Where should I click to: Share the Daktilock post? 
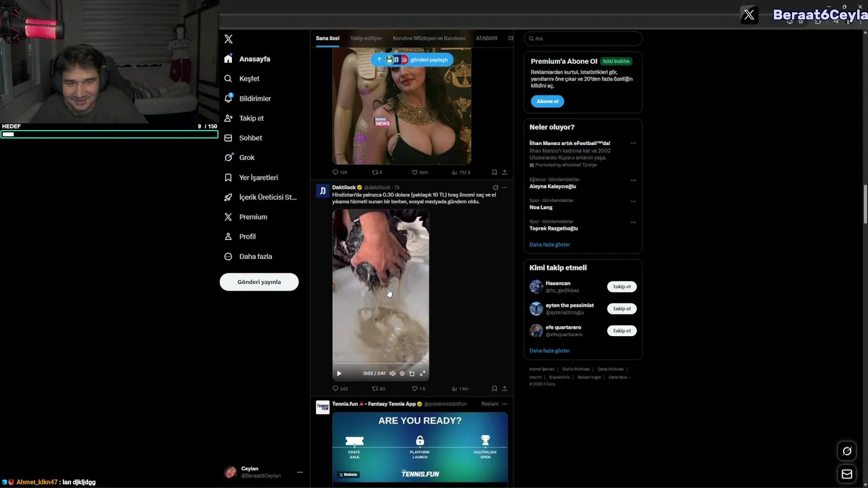coord(505,389)
